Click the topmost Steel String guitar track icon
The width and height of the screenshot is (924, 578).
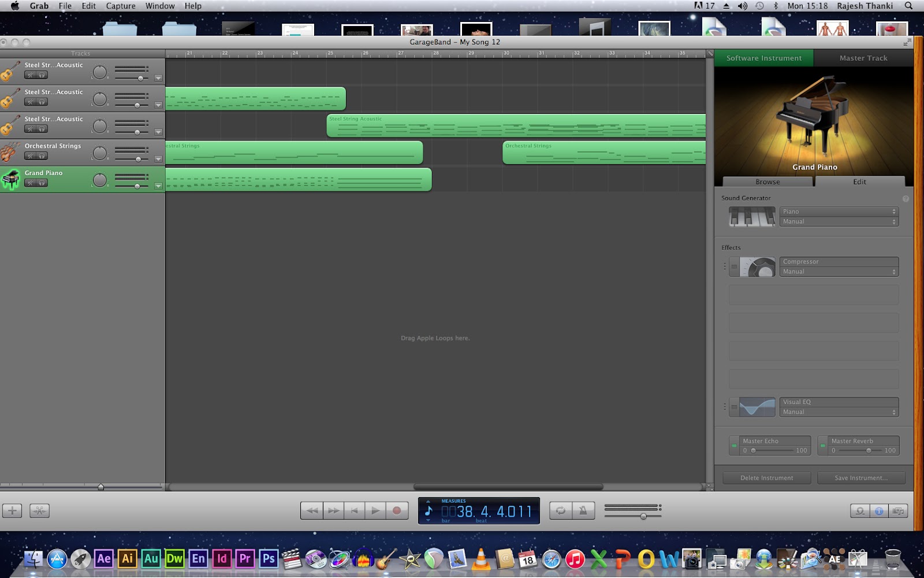[10, 71]
